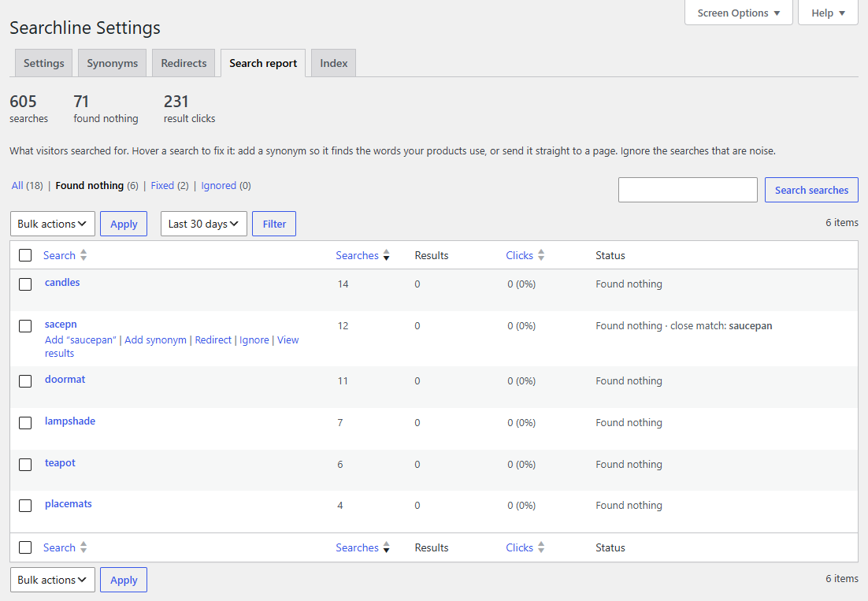
Task: Switch to the Synonyms tab
Action: click(113, 63)
